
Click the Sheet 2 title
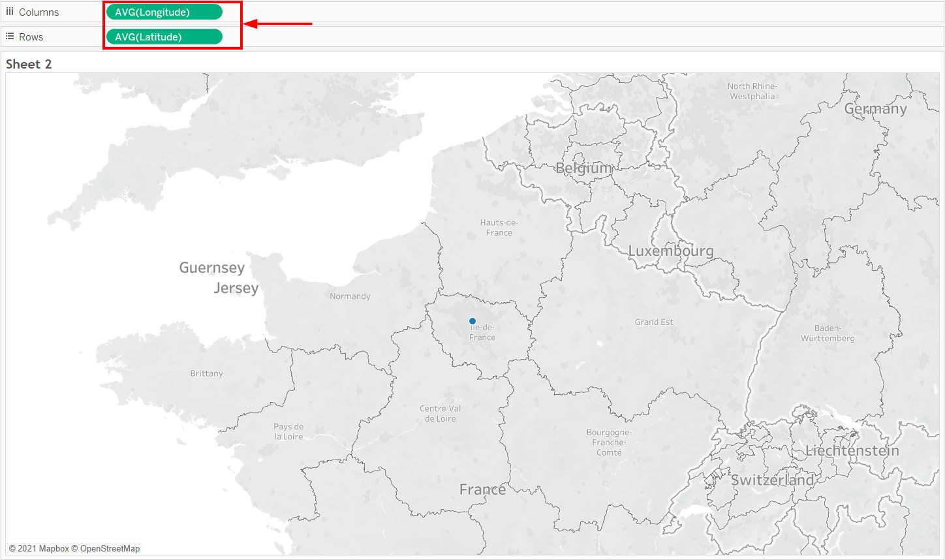tap(29, 64)
